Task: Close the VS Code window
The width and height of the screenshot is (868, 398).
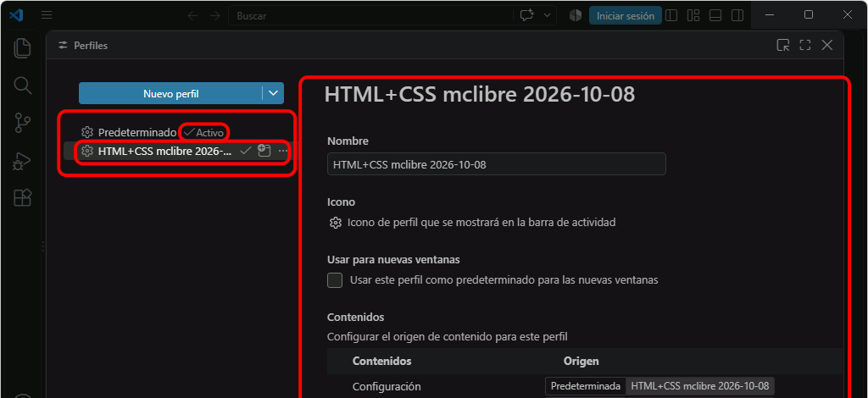Action: tap(848, 15)
